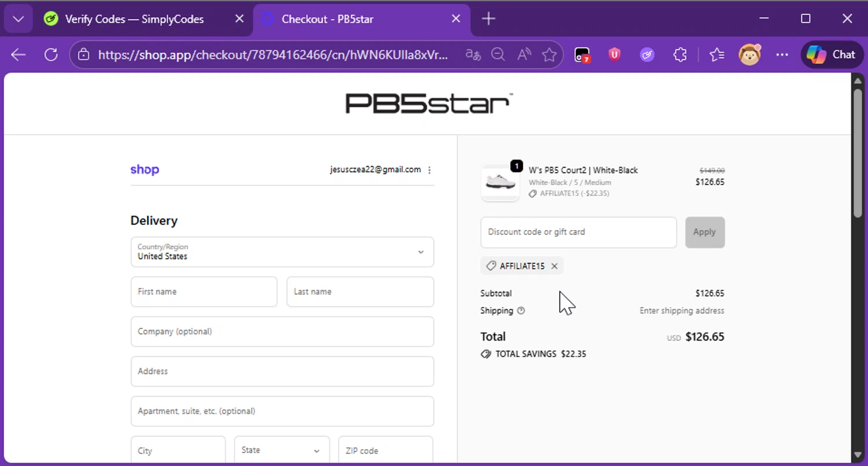
Task: Click the Apply discount button
Action: (x=705, y=232)
